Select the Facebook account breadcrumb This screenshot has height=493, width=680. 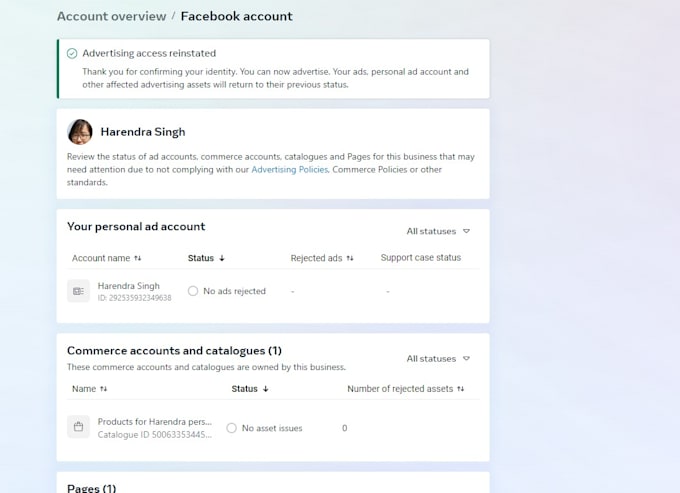[236, 16]
